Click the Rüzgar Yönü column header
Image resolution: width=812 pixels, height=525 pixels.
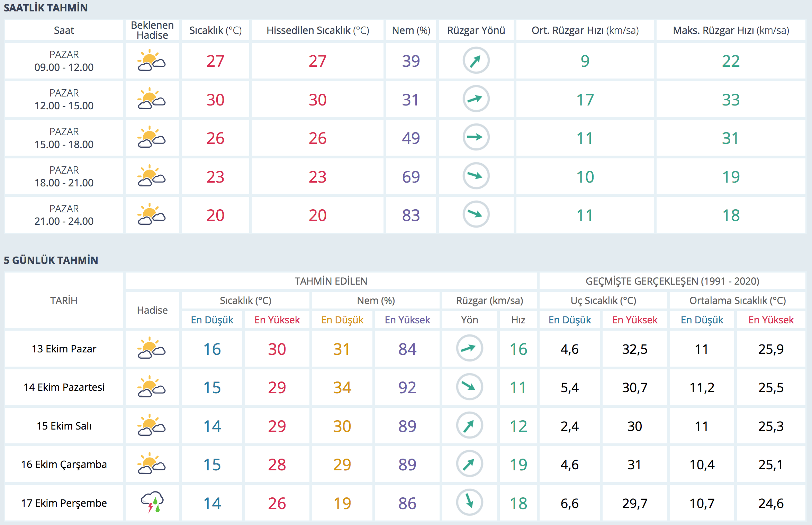(x=476, y=30)
